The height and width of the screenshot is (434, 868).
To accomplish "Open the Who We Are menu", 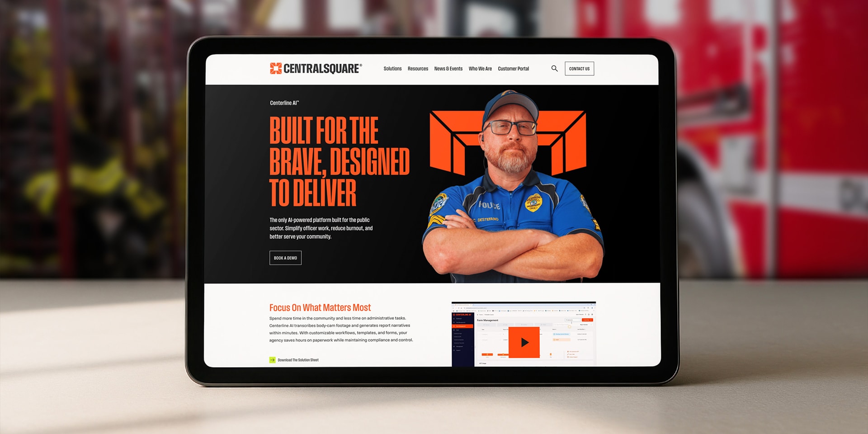I will click(480, 69).
